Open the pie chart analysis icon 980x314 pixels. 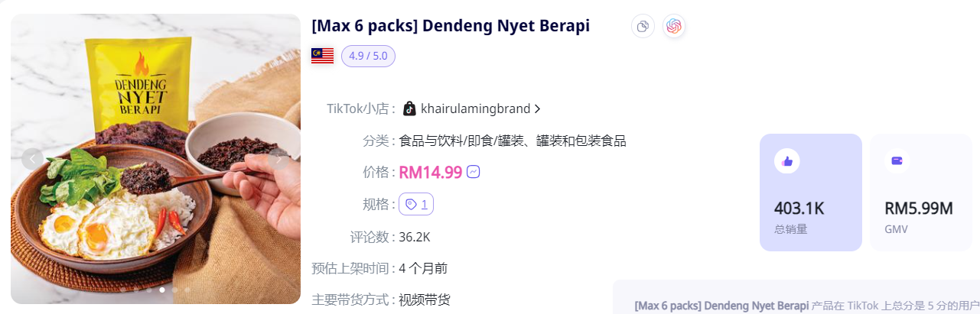point(643,26)
